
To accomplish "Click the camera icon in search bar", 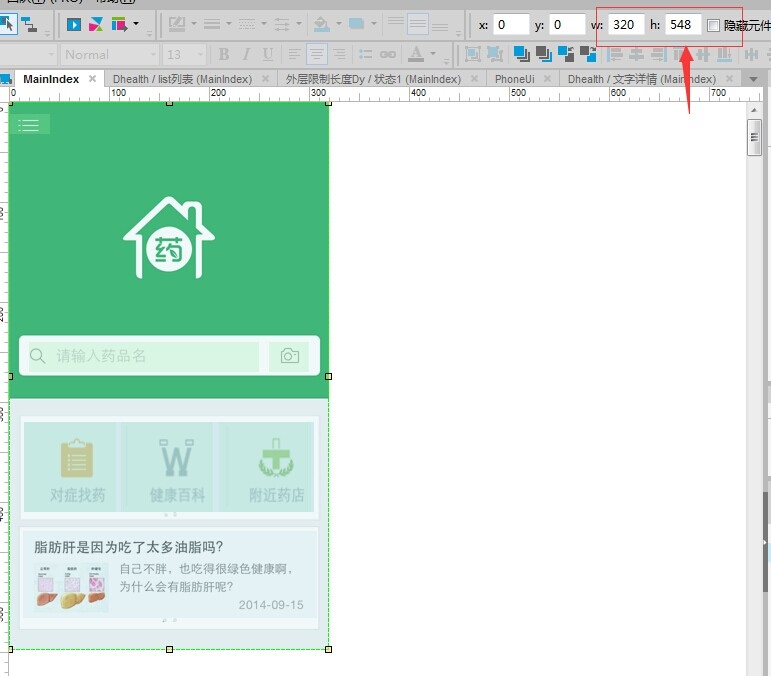I will pyautogui.click(x=290, y=355).
